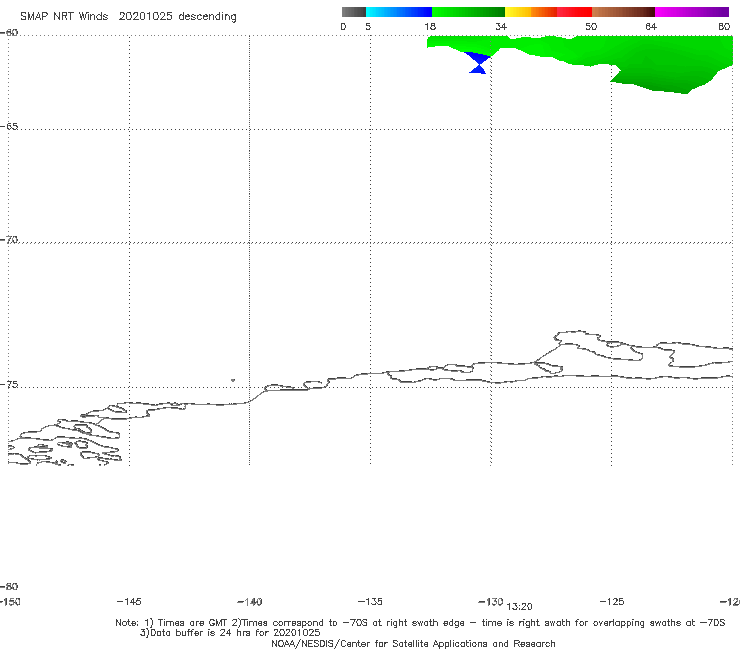
Task: Click the longitude label '-135'
Action: [370, 602]
